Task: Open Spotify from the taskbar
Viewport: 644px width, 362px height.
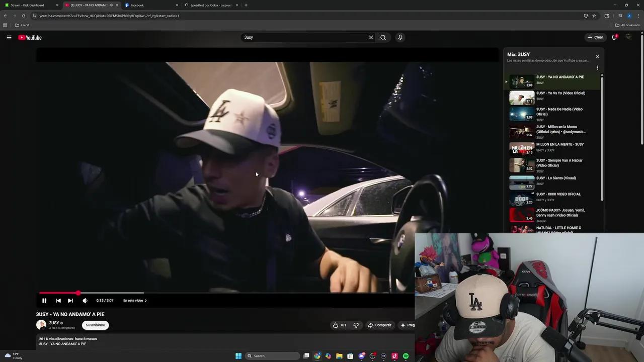Action: tap(406, 356)
